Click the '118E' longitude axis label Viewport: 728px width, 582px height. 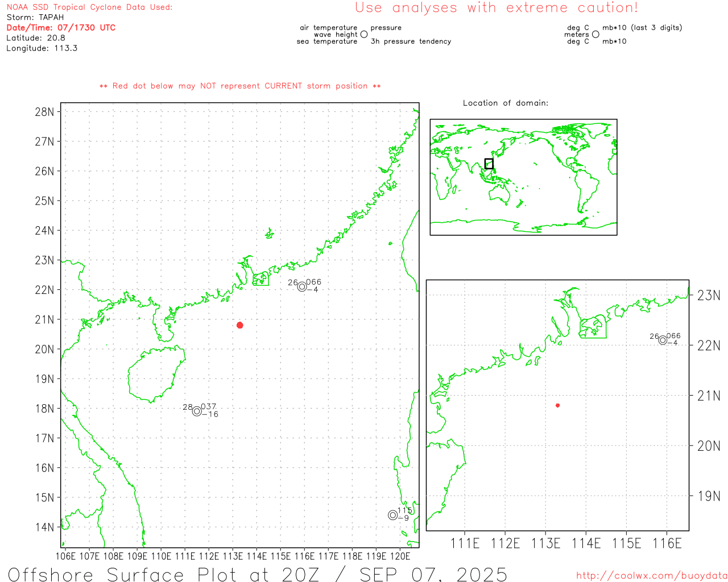coord(353,556)
